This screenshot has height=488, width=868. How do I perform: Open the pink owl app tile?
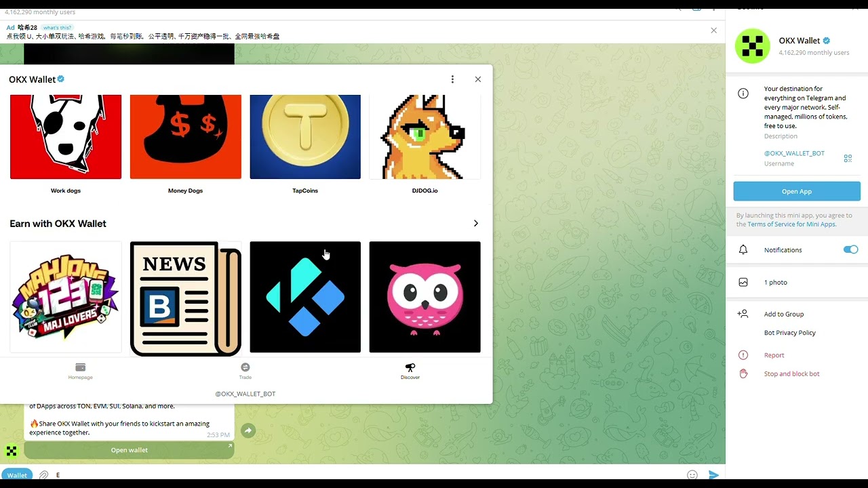pos(425,297)
